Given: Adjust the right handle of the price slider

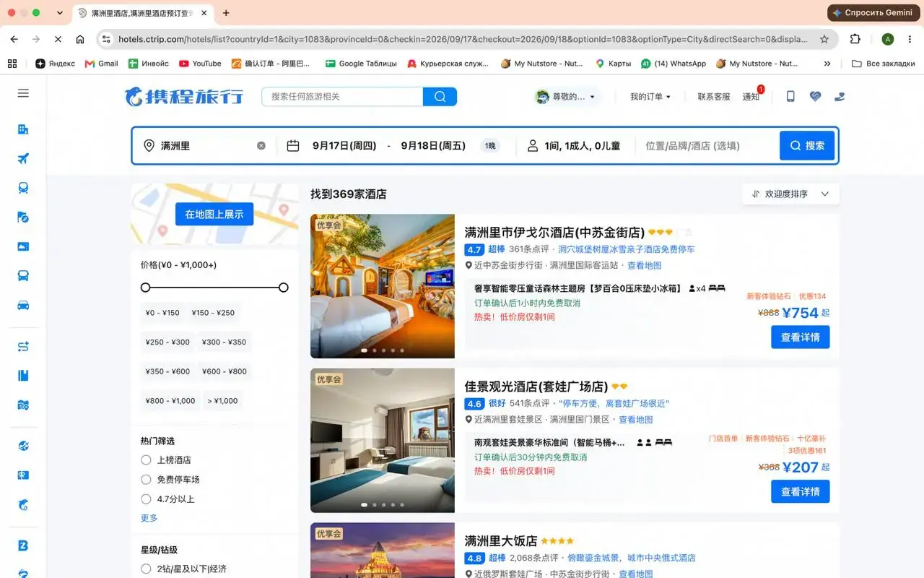Looking at the screenshot, I should (x=284, y=288).
